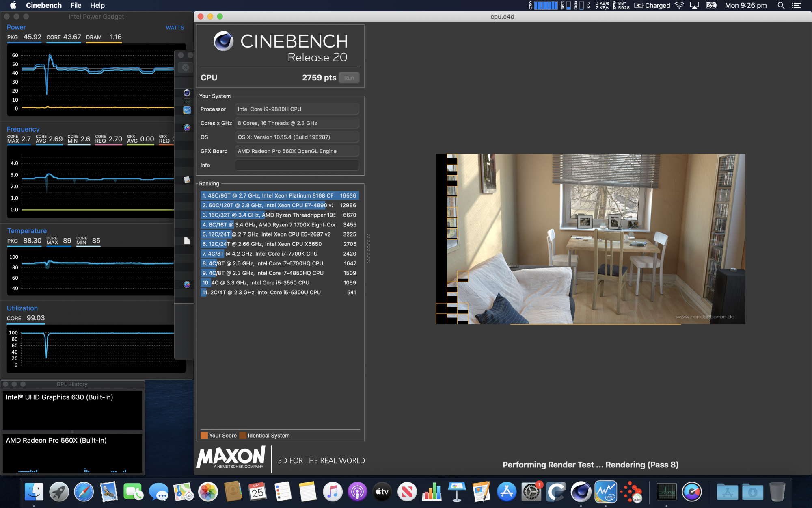Screen dimensions: 812x508
Task: Open the Downloads folder in the Dock
Action: pyautogui.click(x=752, y=492)
